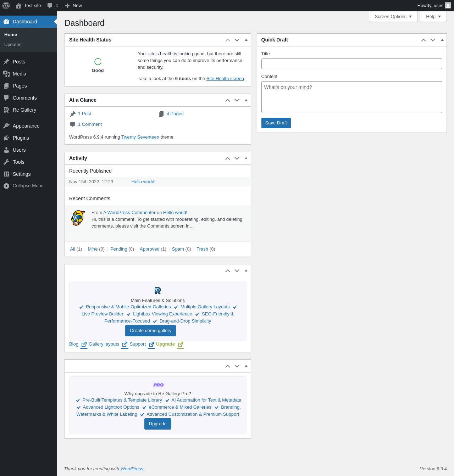Move Re Gallery Pro upgrade widget up
The image size is (454, 476).
(228, 366)
